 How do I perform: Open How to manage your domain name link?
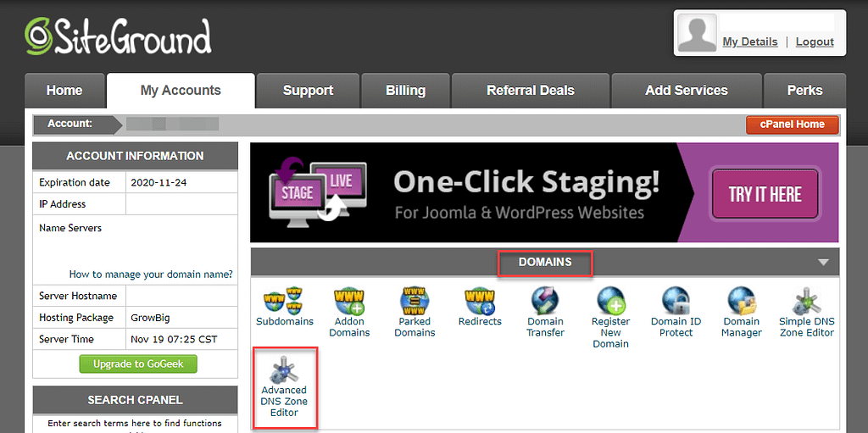pos(151,274)
